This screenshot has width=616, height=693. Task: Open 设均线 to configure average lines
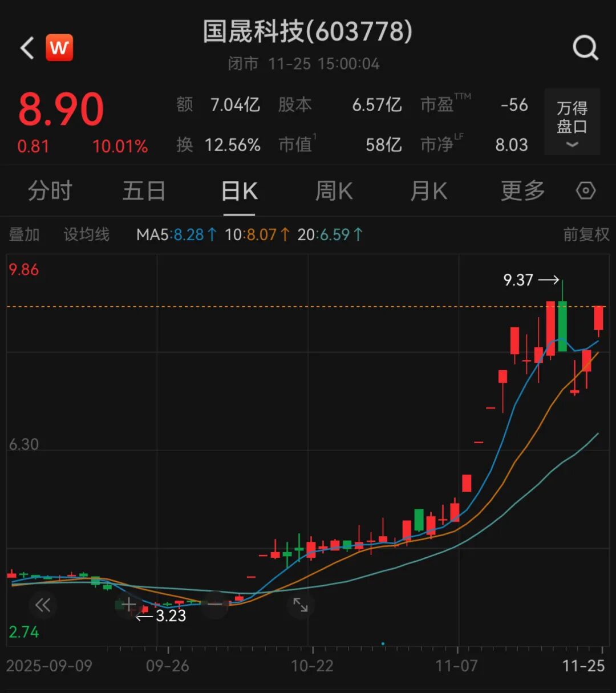pyautogui.click(x=86, y=234)
